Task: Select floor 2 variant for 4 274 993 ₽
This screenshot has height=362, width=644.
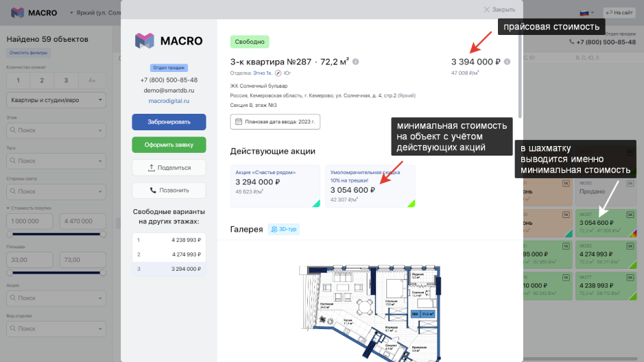Action: point(169,254)
